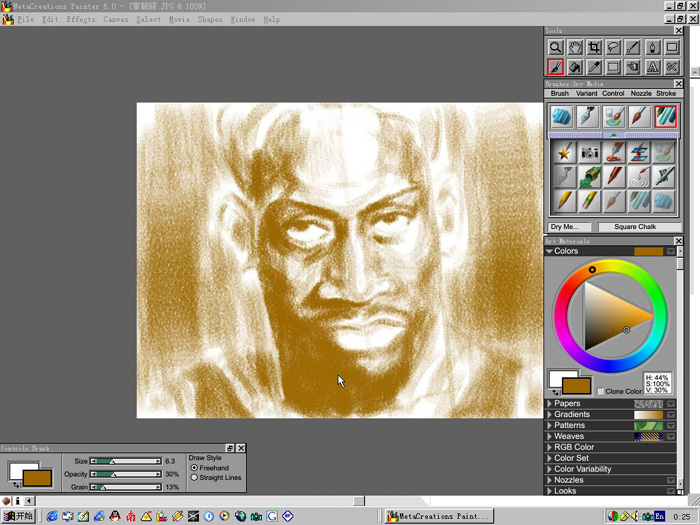The height and width of the screenshot is (525, 700).
Task: Select the Pen shape tool
Action: [x=652, y=47]
